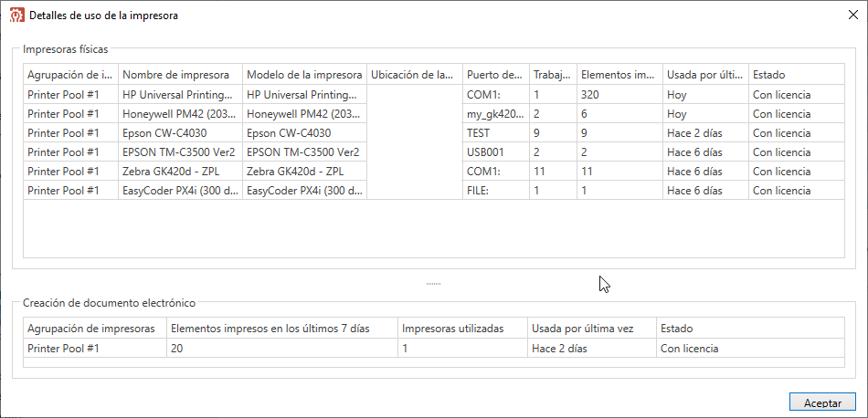Screen dimensions: 868x418
Task: Click Ubicación de la... column header
Action: [415, 74]
